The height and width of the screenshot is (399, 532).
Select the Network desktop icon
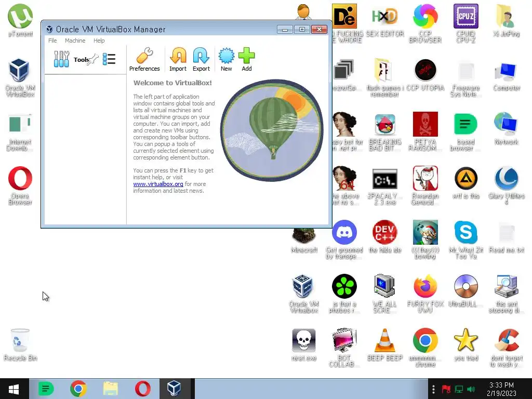click(x=506, y=129)
